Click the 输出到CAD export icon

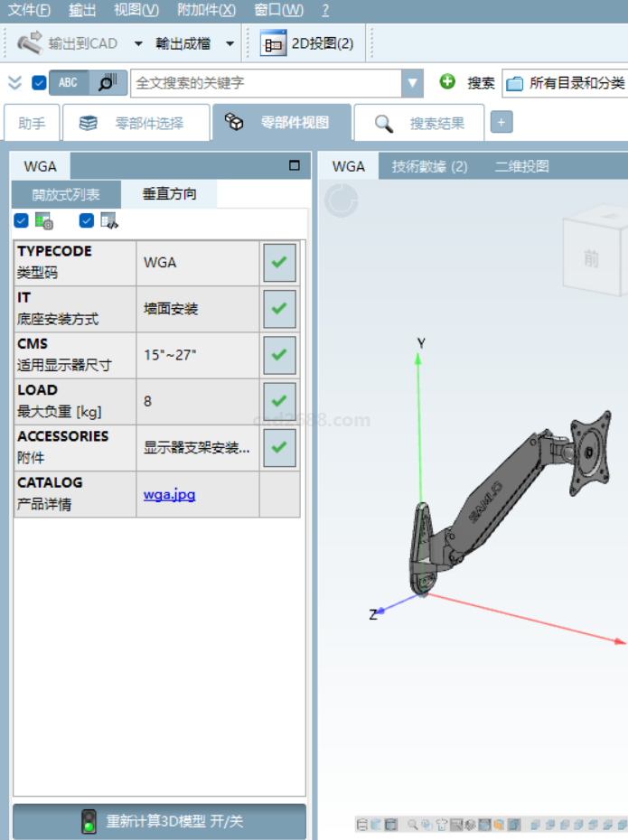click(30, 42)
